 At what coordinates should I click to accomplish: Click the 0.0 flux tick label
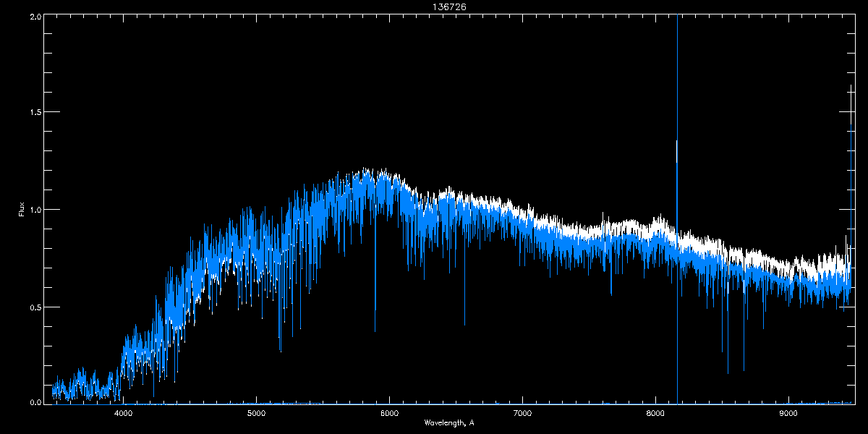(35, 401)
